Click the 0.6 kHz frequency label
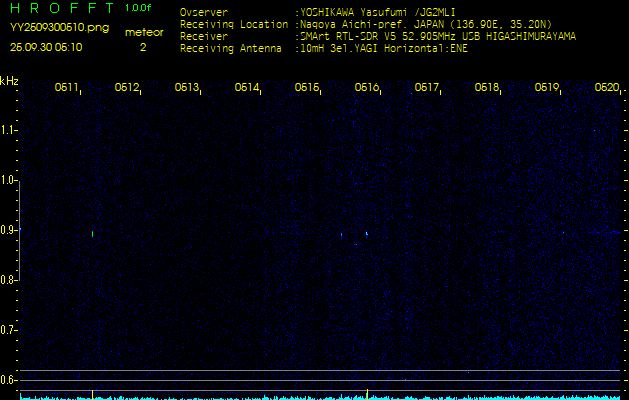The width and height of the screenshot is (629, 400). 7,380
